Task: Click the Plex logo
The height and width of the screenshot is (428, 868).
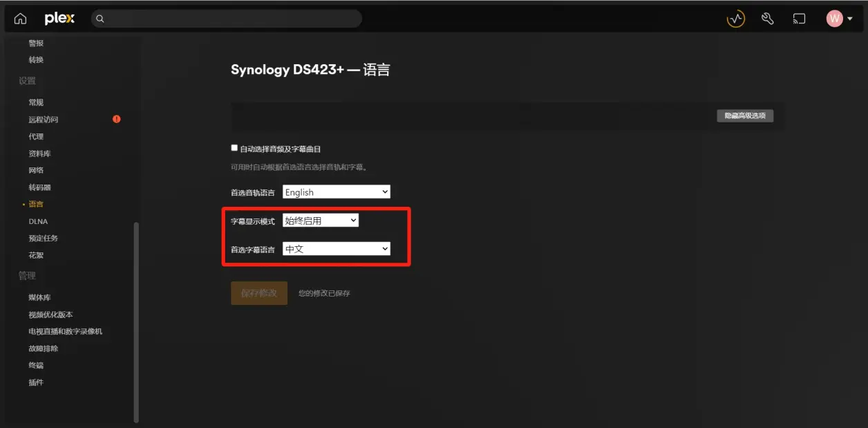Action: (59, 19)
